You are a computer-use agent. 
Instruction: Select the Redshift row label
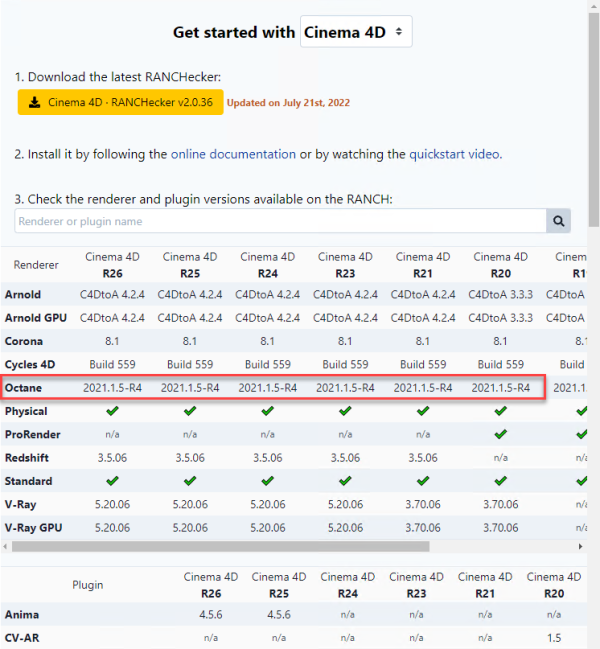point(27,458)
